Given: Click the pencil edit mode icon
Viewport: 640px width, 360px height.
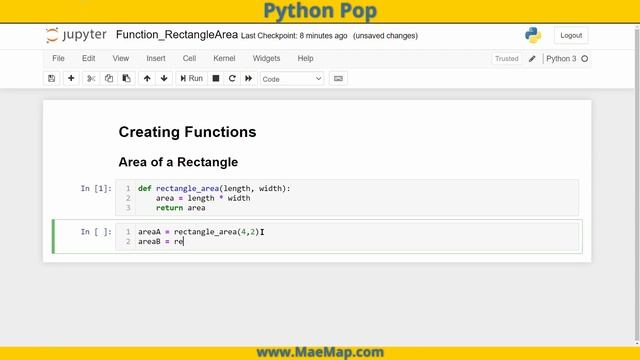Looking at the screenshot, I should (532, 59).
